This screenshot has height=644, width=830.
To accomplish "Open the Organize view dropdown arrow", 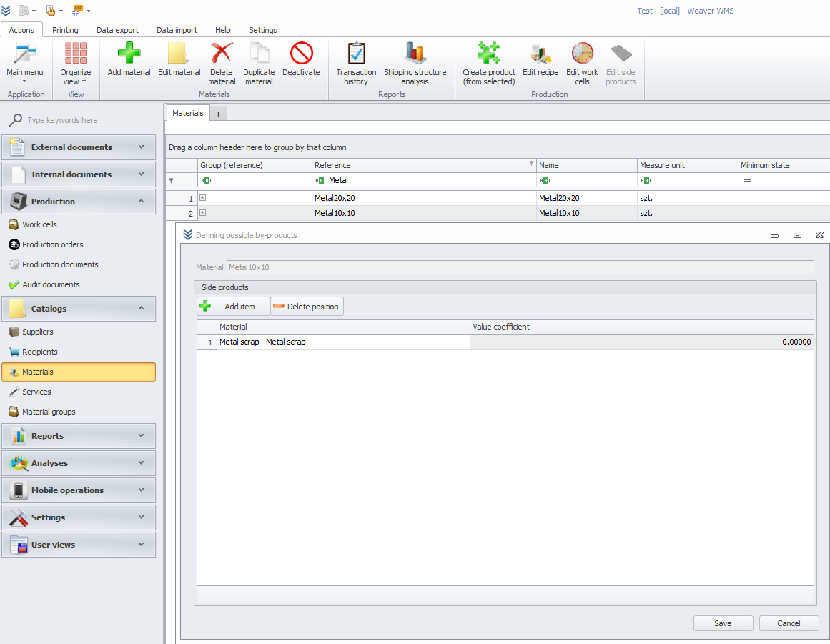I will pos(84,81).
